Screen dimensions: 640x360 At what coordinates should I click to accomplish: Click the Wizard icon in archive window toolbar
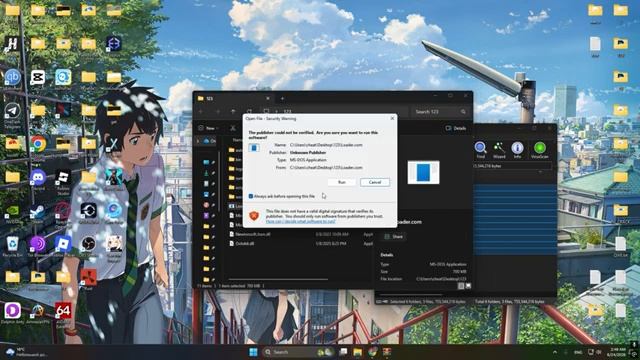pos(499,150)
